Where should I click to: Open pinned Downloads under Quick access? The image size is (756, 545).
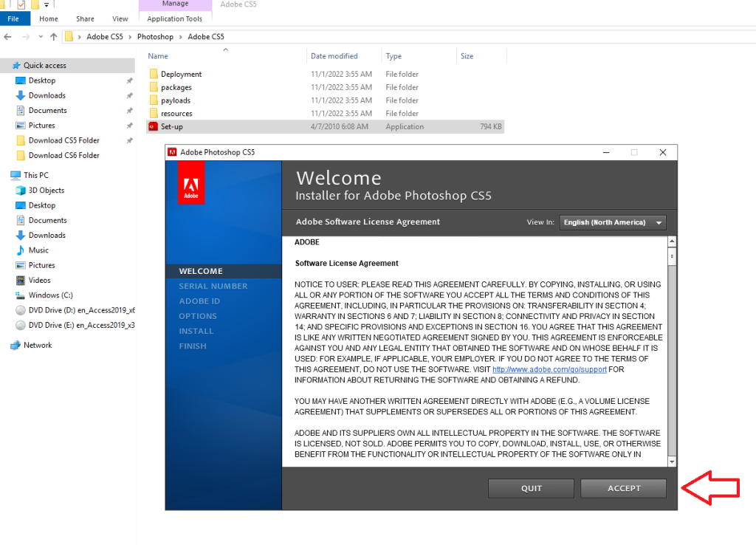pos(47,95)
